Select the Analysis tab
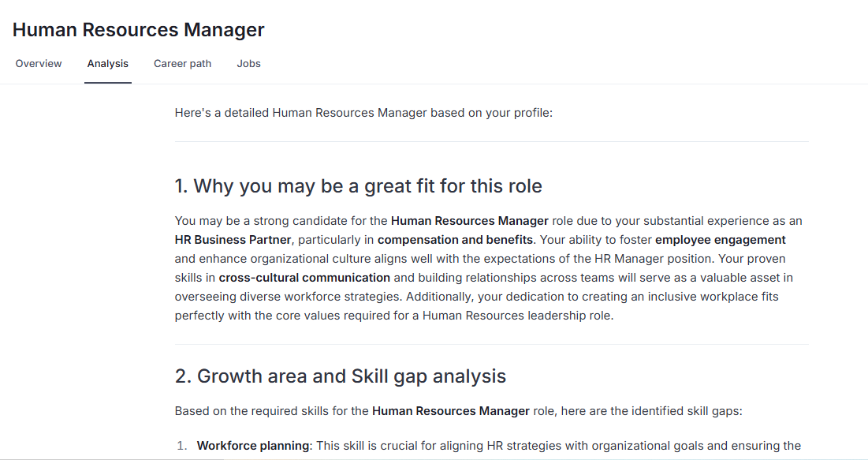Viewport: 868px width, 460px height. pos(108,64)
